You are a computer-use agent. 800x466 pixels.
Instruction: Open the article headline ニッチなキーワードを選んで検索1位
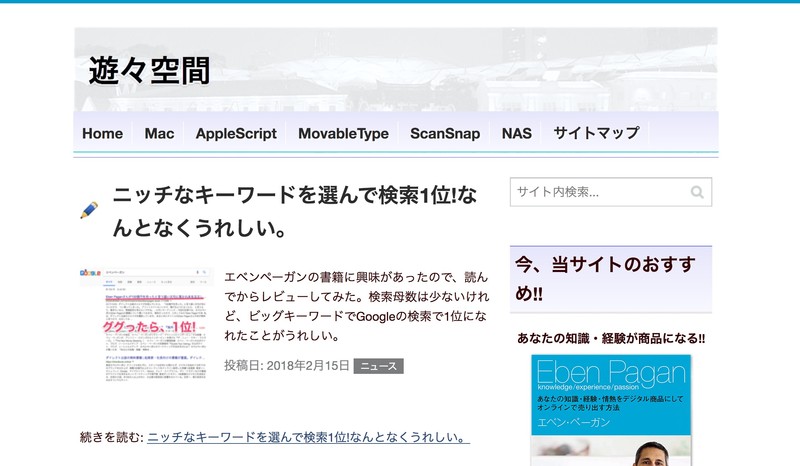[295, 211]
